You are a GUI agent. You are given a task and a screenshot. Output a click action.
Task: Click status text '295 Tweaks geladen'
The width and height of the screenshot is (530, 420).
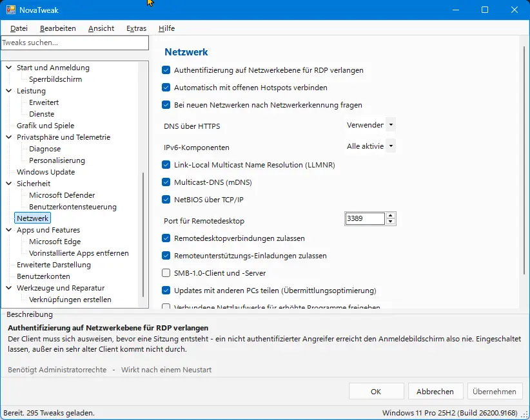(61, 413)
